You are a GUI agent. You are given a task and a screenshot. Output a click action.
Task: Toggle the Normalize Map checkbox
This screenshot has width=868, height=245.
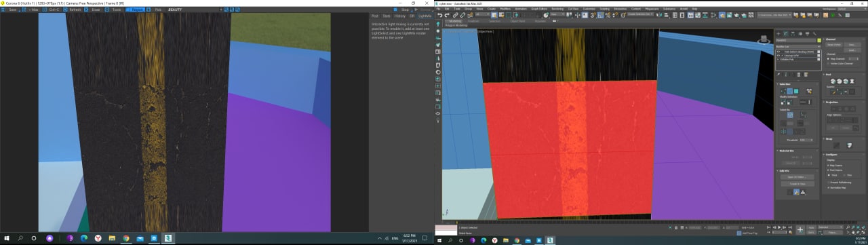tap(828, 187)
